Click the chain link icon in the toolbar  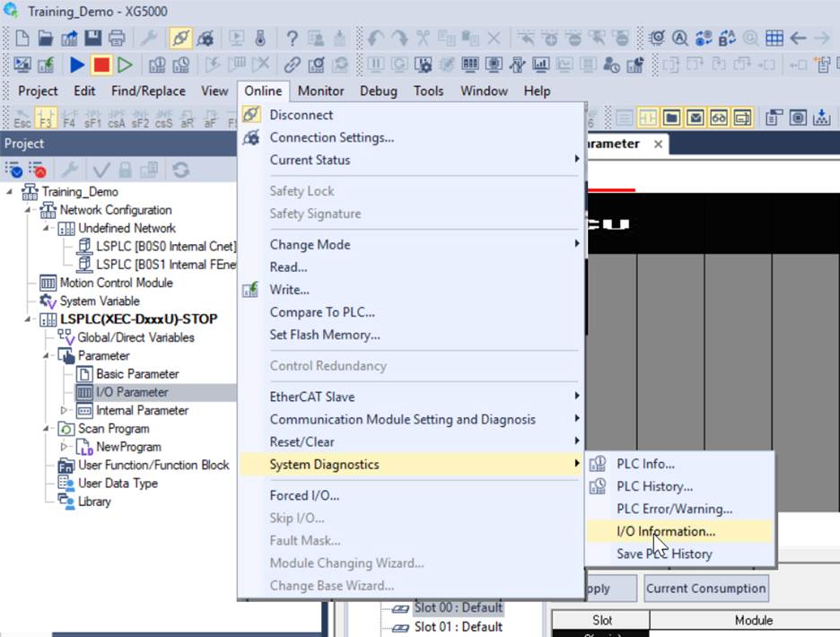pyautogui.click(x=292, y=65)
